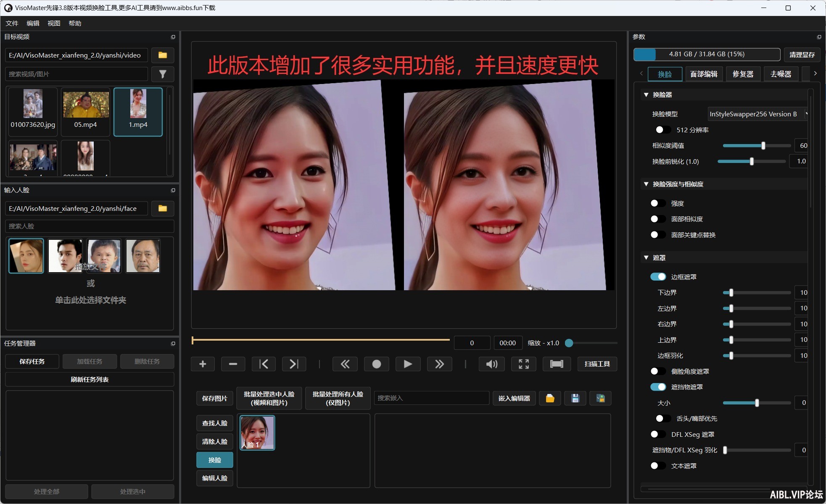Screen dimensions: 826x504
Task: Enable 舌头/嘴部优先 toggle
Action: [x=663, y=418]
